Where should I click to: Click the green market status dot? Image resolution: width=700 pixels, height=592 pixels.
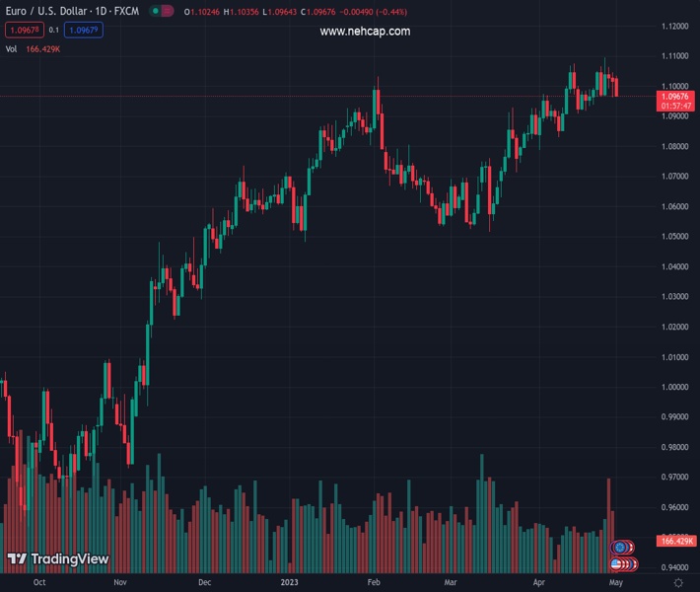157,11
